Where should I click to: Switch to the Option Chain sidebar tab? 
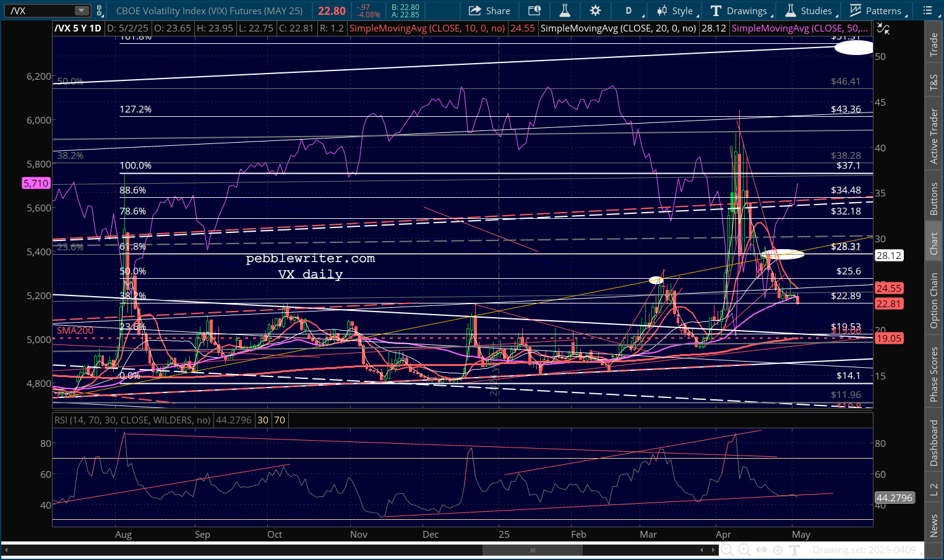[934, 300]
